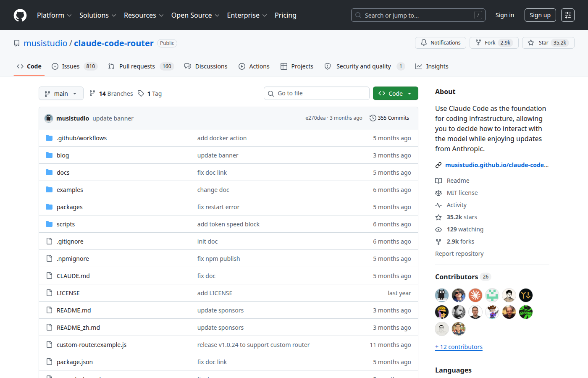Fork the repository with the Fork button
This screenshot has height=378, width=588.
point(494,43)
